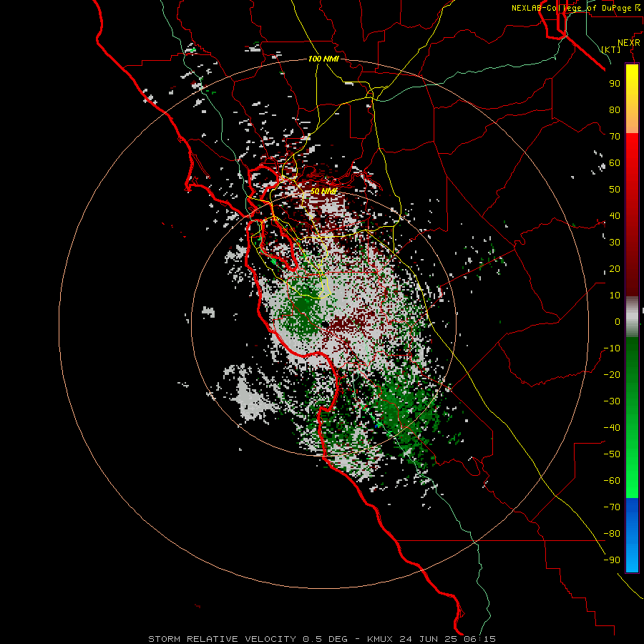Select the blue band near -80 of the scale
644x644 pixels.
[x=632, y=534]
